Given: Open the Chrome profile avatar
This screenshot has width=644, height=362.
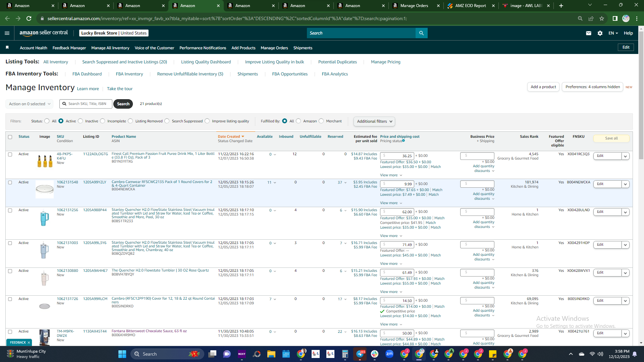Looking at the screenshot, I should coord(626,18).
